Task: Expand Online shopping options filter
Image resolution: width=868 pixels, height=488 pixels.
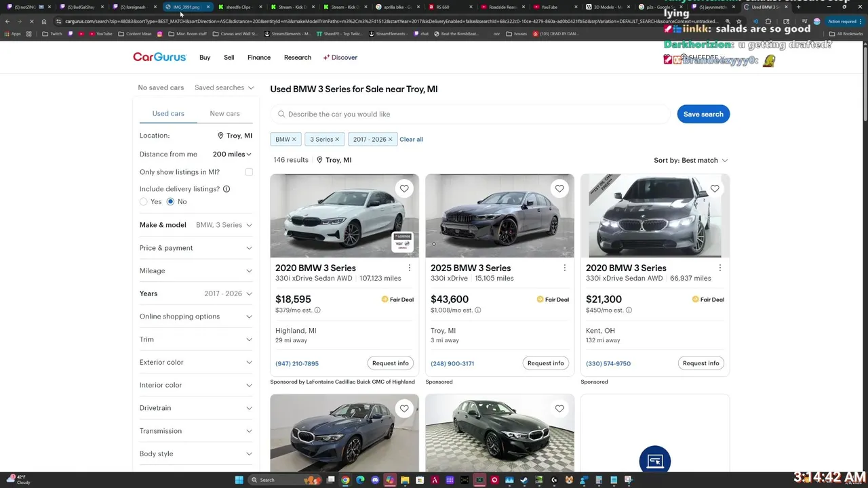Action: tap(196, 317)
